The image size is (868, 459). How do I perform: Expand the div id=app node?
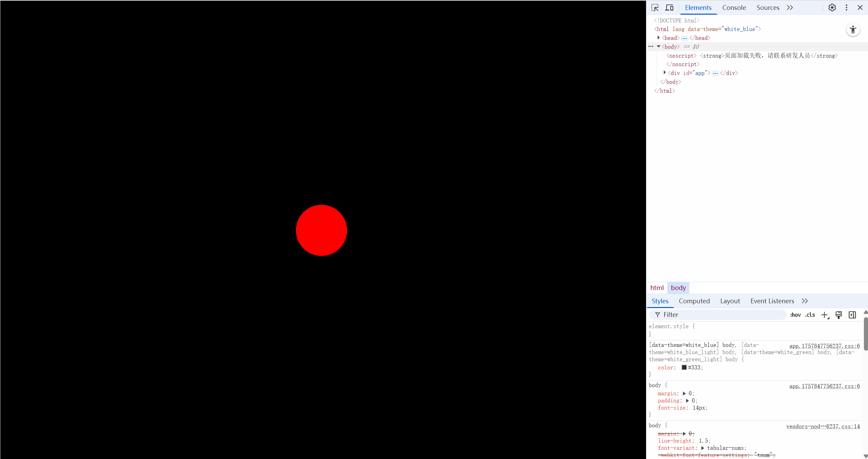click(x=665, y=73)
